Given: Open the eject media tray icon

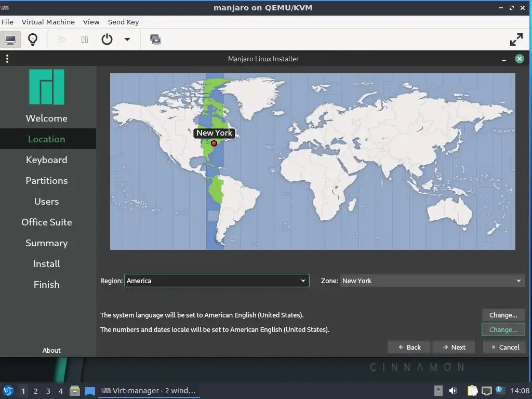Looking at the screenshot, I should click(x=438, y=391).
